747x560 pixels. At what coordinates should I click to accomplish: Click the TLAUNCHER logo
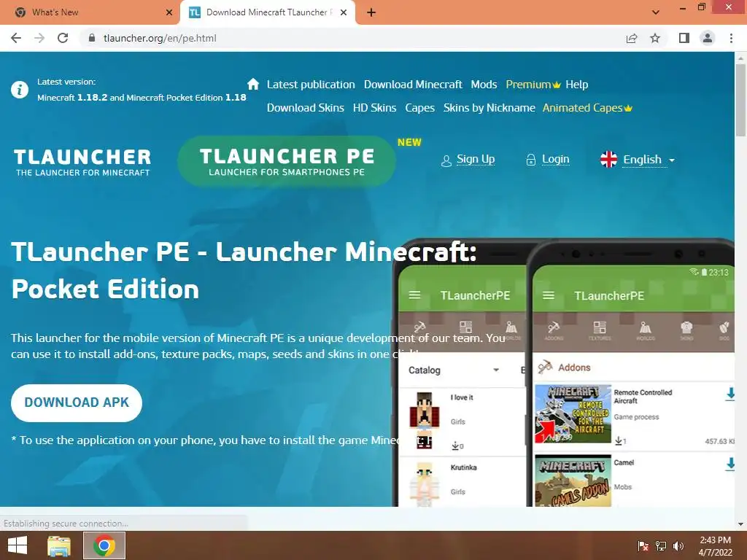[82, 163]
